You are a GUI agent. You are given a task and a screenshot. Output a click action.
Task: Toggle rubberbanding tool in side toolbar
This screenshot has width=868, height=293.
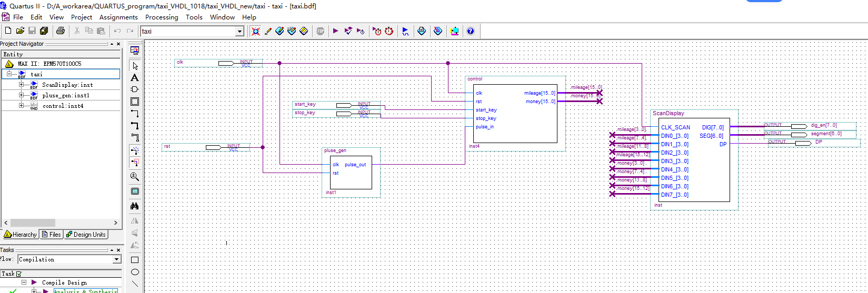coord(135,150)
